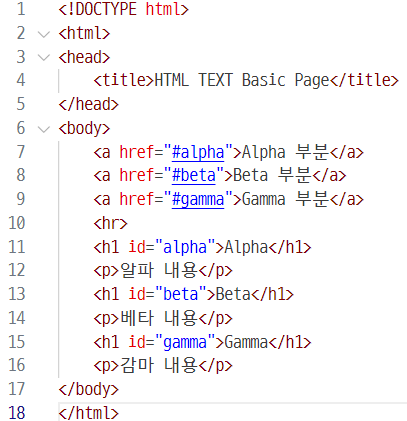Click the id value "beta" on line 13
The width and height of the screenshot is (407, 421).
(x=180, y=295)
